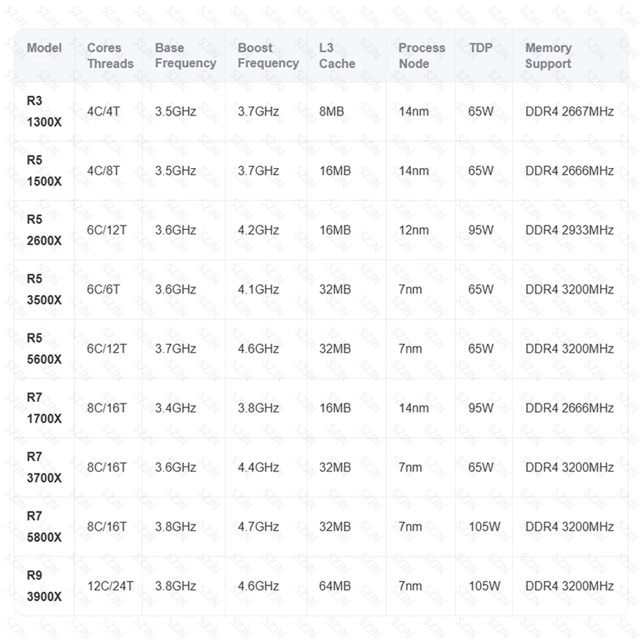Click the 12C/24T cores cell

pyautogui.click(x=110, y=586)
